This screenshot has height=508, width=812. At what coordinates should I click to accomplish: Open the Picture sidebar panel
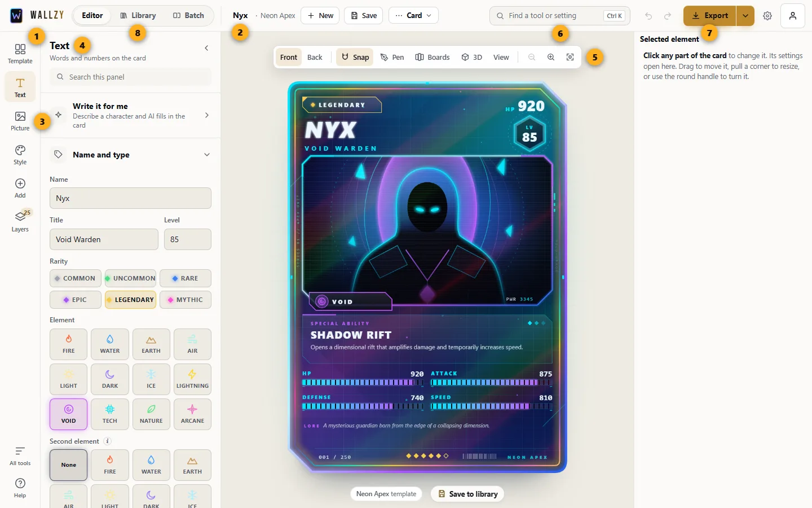click(20, 121)
